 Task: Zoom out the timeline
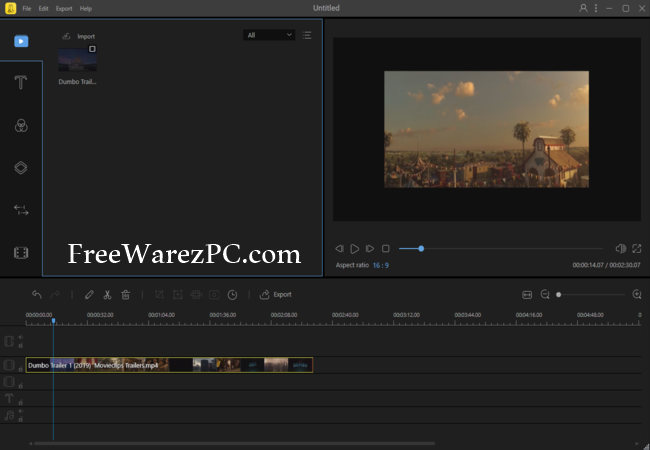tap(545, 295)
